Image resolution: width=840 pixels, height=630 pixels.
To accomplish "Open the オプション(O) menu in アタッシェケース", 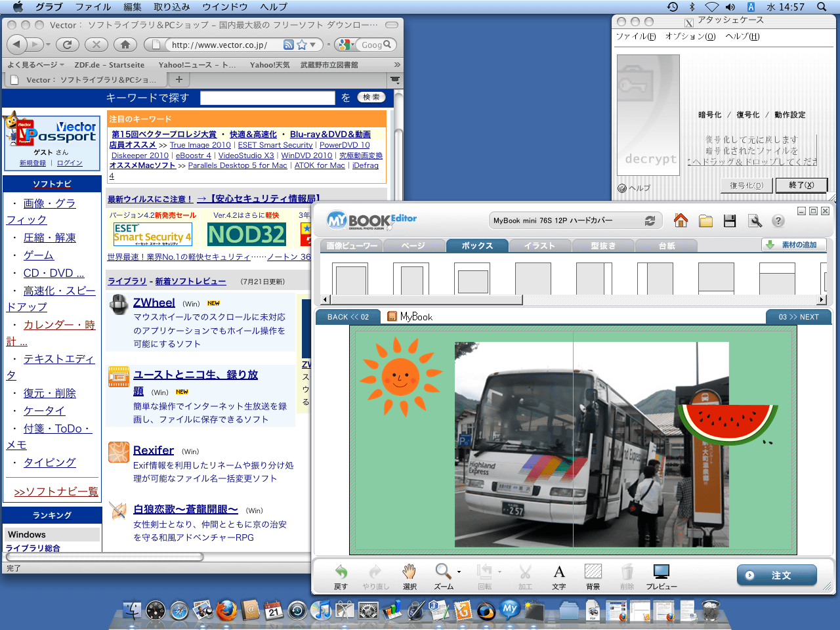I will (690, 36).
